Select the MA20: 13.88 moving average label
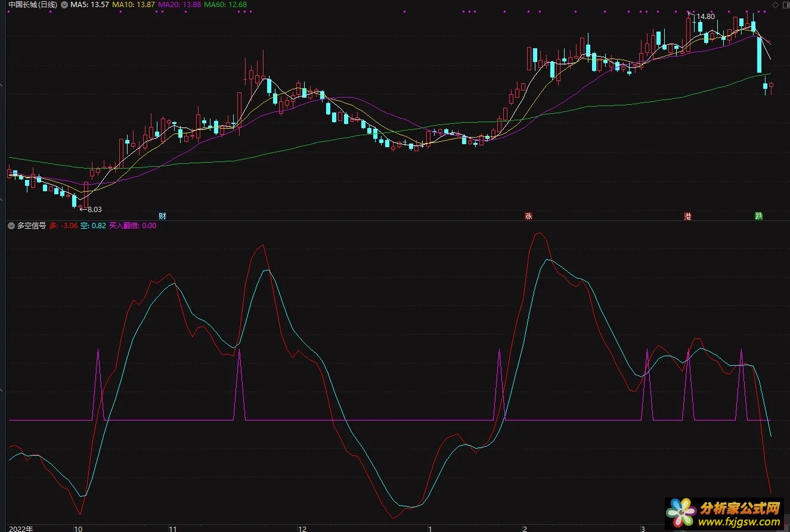This screenshot has height=532, width=790. point(179,4)
